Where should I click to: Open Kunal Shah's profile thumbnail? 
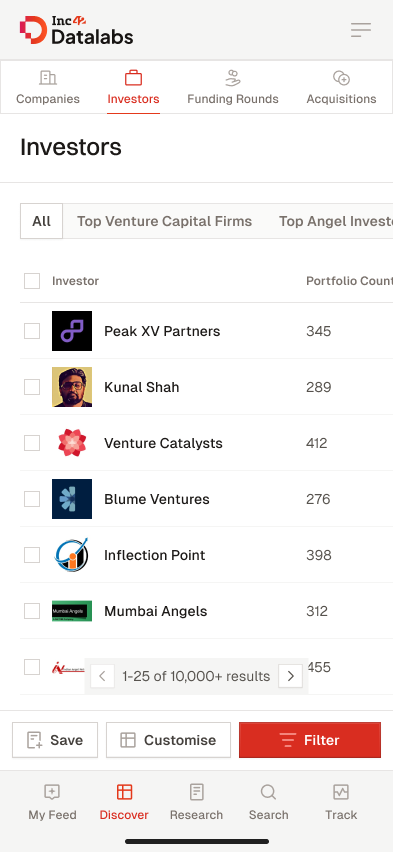pos(72,387)
